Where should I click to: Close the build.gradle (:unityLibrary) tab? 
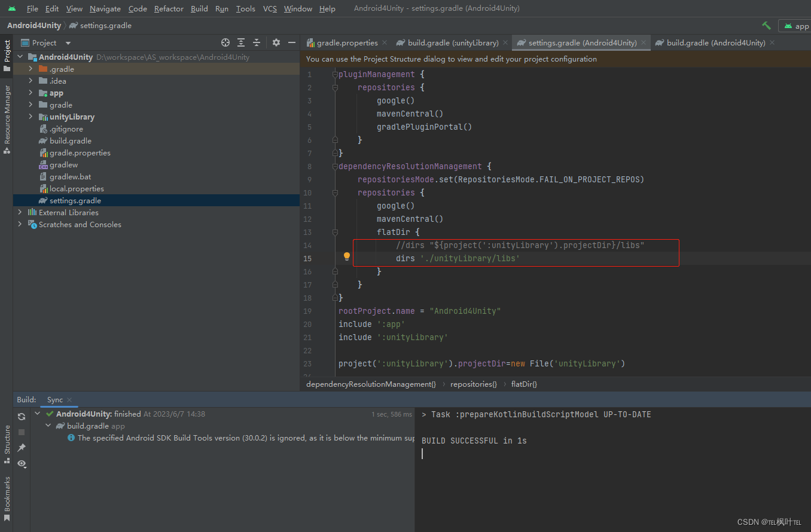point(505,42)
